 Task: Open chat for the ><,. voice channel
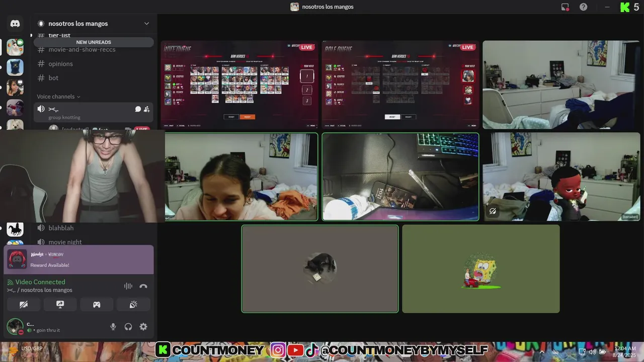137,109
